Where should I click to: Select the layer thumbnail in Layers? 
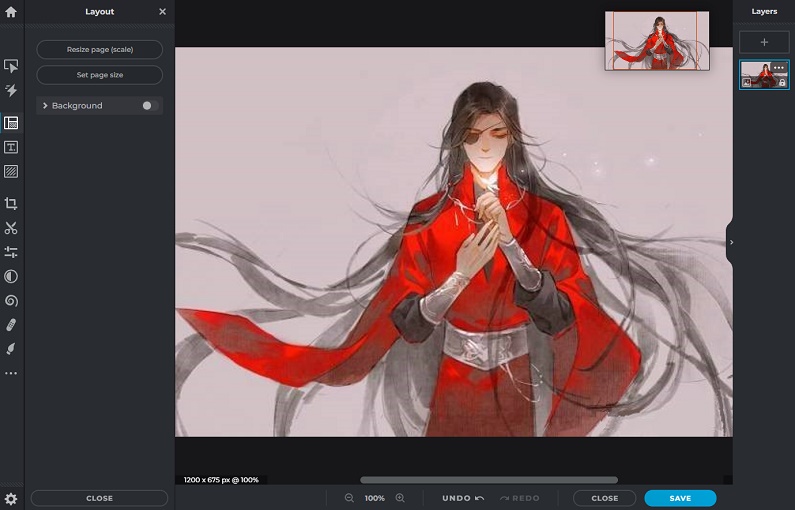[x=764, y=75]
